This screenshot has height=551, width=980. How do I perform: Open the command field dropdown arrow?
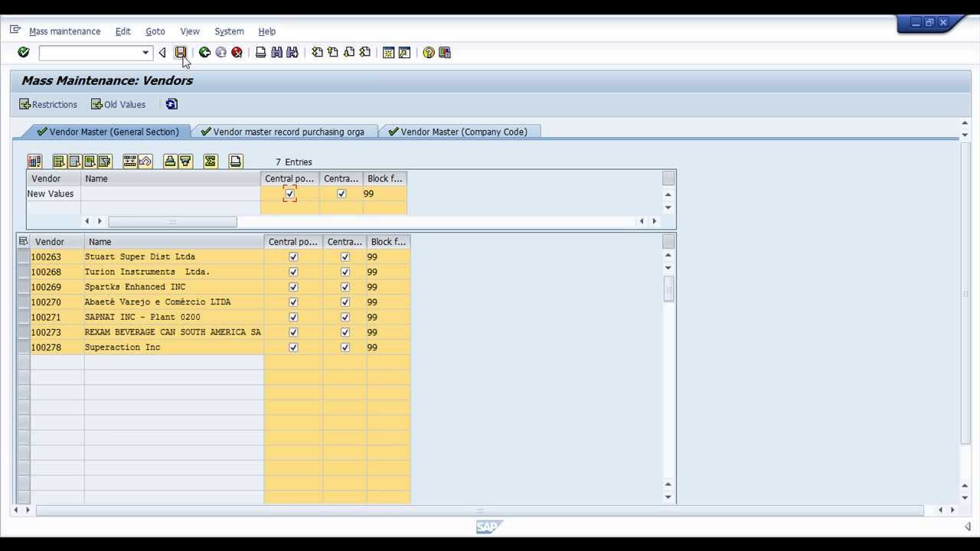tap(145, 53)
